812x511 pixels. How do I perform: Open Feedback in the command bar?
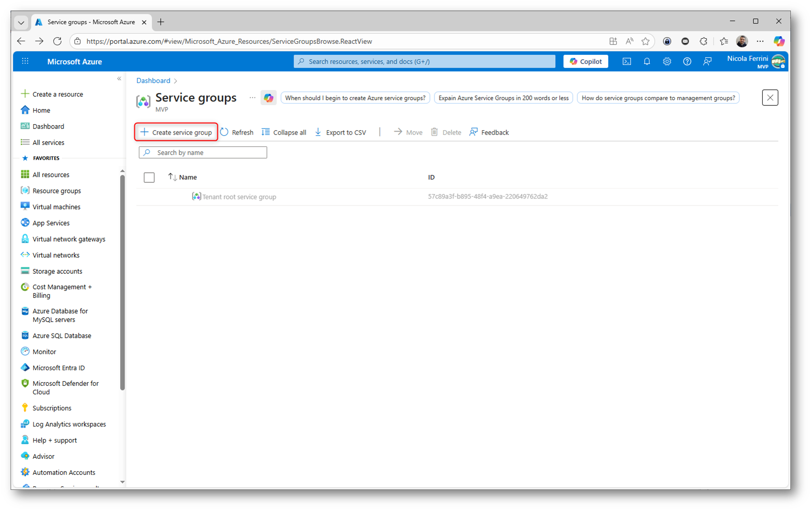[489, 132]
